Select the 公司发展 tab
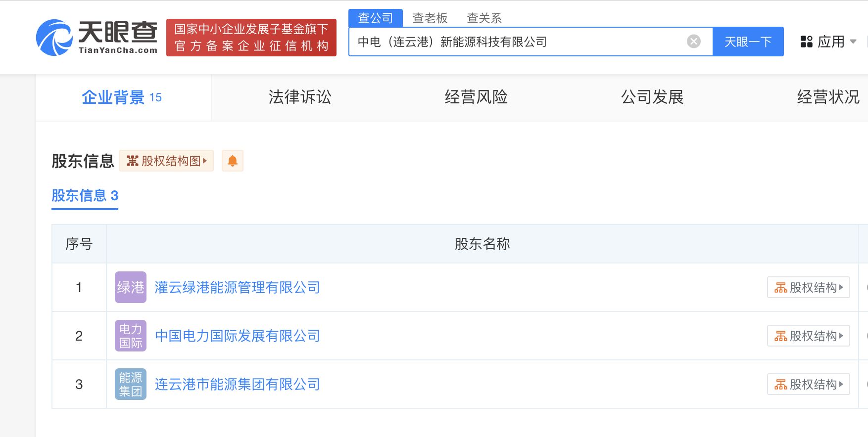The height and width of the screenshot is (437, 868). pos(652,97)
